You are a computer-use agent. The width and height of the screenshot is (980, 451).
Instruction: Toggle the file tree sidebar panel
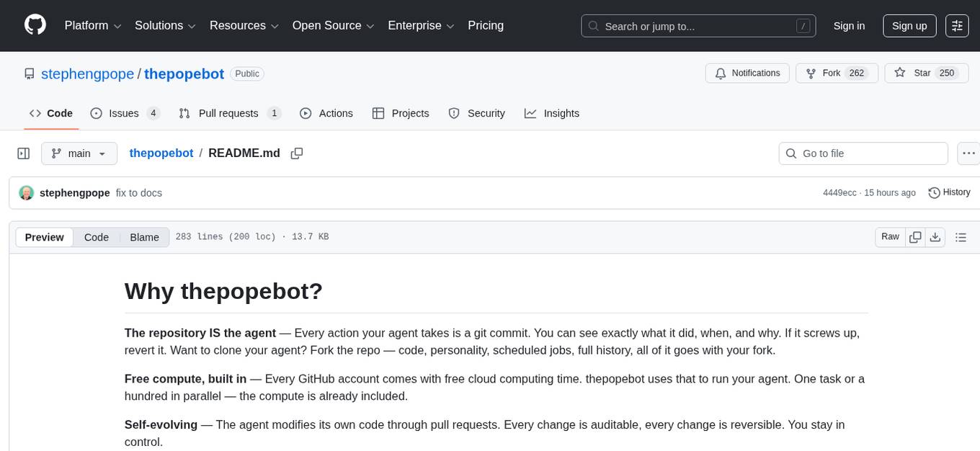coord(24,153)
